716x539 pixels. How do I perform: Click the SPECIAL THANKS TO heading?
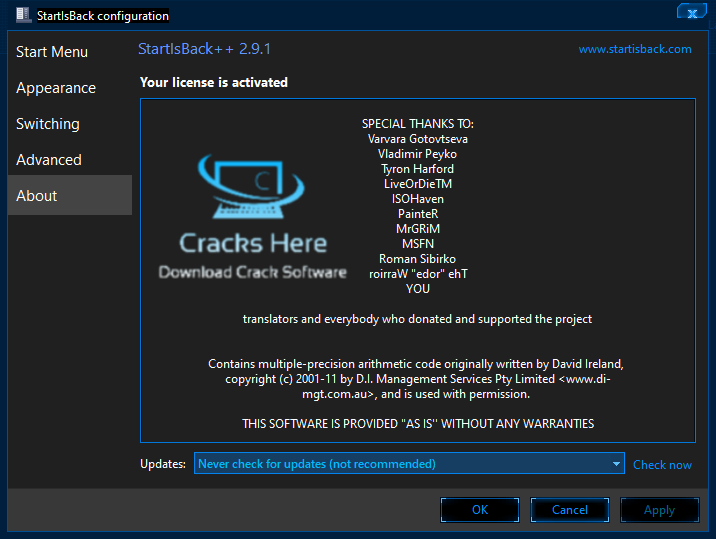[418, 124]
